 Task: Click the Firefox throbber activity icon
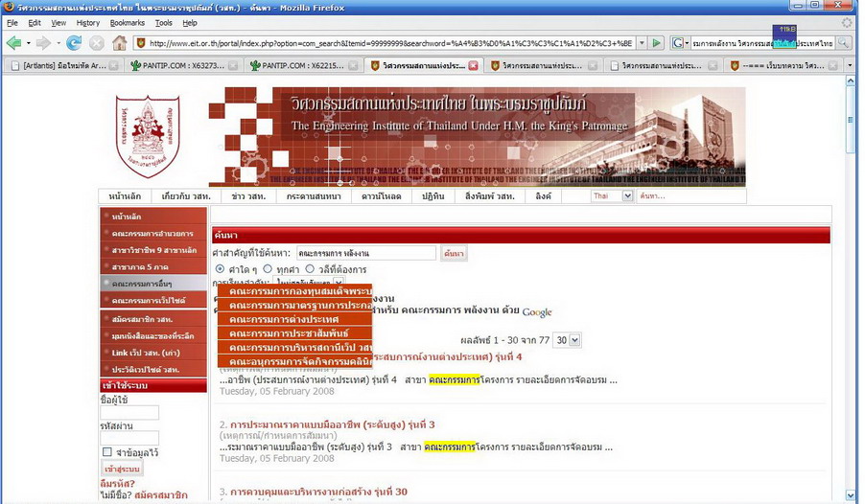pyautogui.click(x=846, y=23)
